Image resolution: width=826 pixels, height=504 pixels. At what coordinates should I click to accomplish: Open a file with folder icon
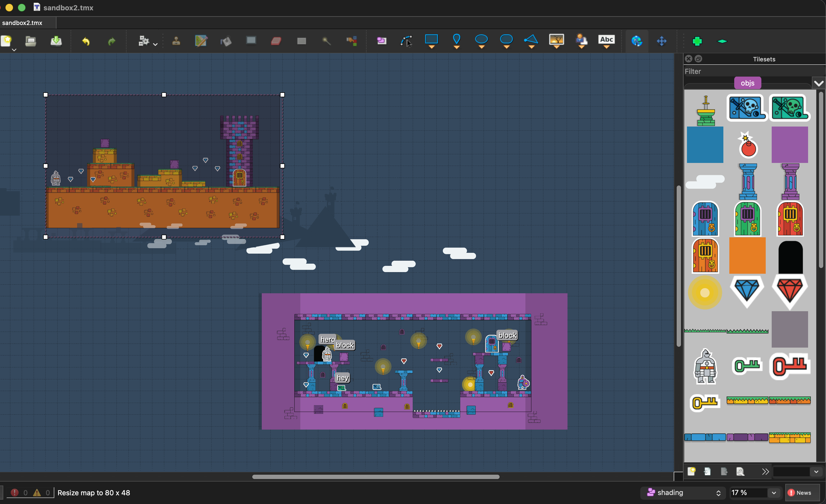[31, 41]
